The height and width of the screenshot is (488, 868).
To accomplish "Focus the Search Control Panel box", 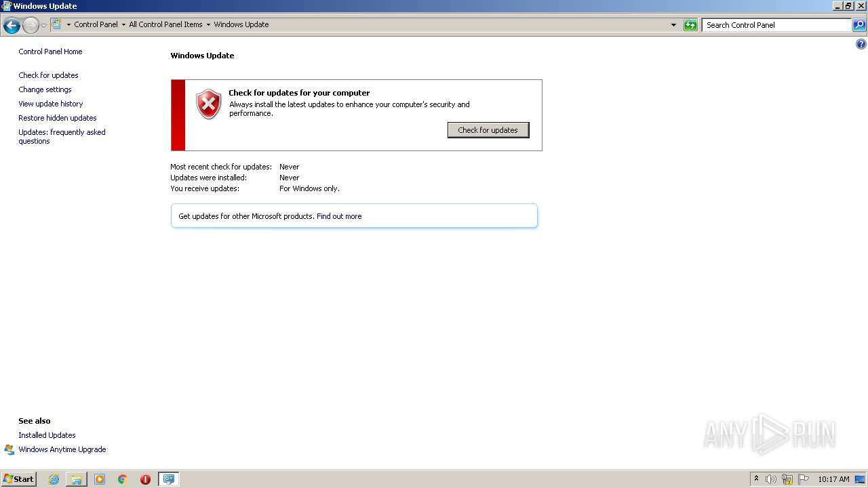I will (x=776, y=25).
